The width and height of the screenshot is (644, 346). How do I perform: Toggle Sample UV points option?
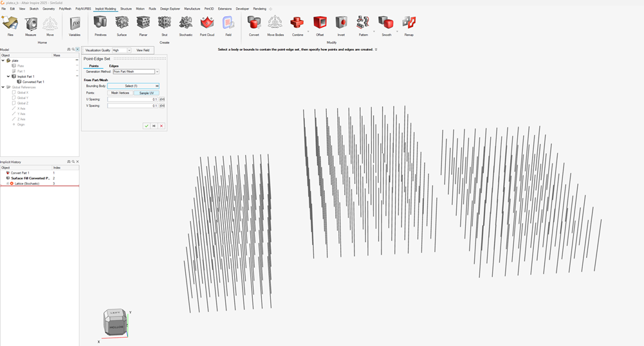coord(146,93)
